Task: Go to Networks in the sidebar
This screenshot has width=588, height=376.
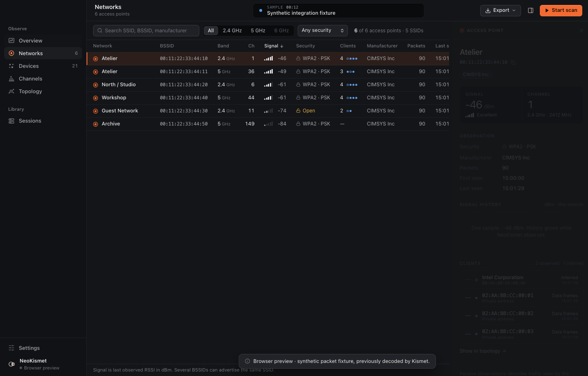Action: 43,53
